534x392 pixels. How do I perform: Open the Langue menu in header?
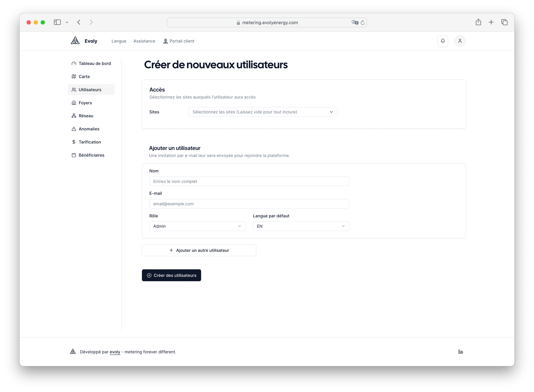pos(119,41)
